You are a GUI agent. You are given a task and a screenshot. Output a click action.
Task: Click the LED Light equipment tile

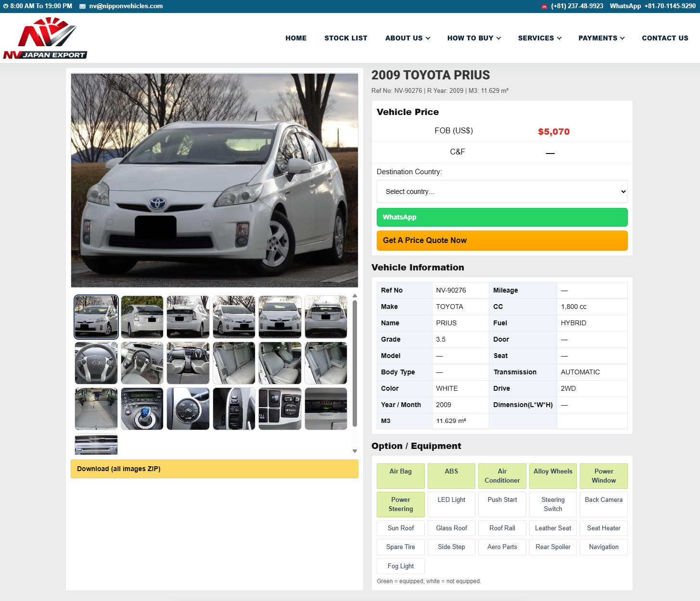click(451, 504)
